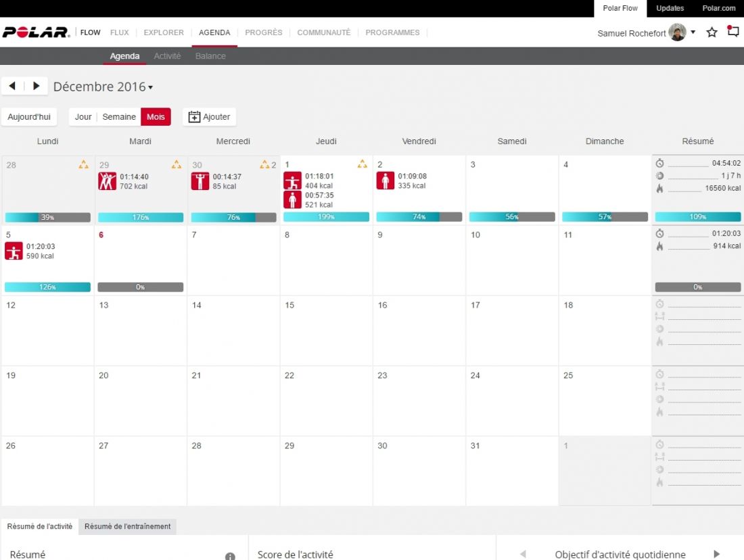Open the favorites star icon
744x560 pixels.
712,32
